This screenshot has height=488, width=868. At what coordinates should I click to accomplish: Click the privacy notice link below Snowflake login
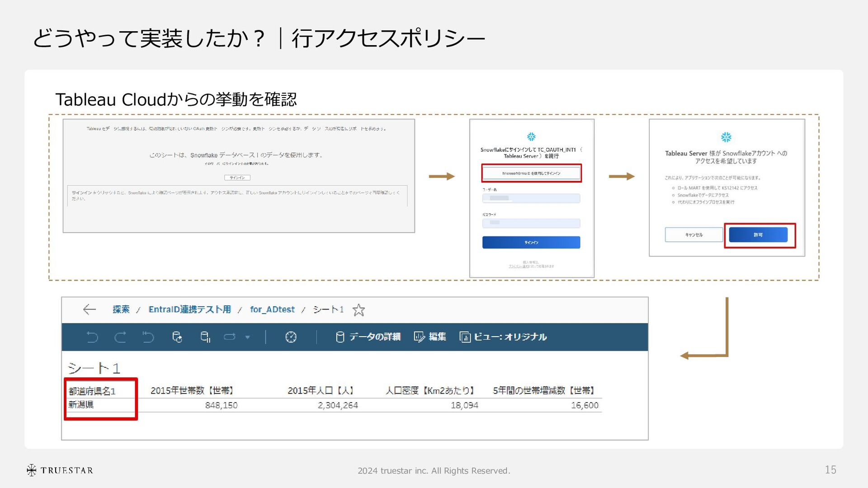tap(519, 266)
